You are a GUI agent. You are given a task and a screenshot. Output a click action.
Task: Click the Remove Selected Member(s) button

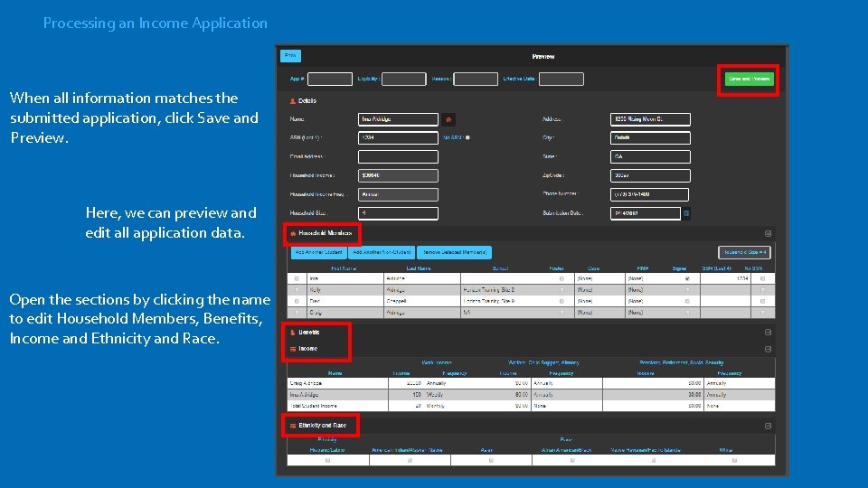pyautogui.click(x=455, y=252)
